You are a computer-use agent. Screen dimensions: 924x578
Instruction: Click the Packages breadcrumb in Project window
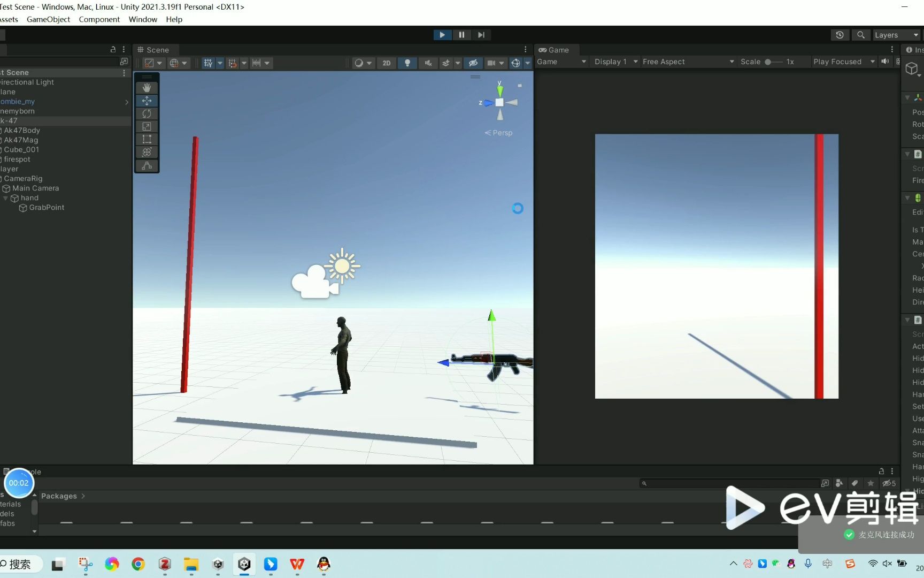(x=59, y=496)
